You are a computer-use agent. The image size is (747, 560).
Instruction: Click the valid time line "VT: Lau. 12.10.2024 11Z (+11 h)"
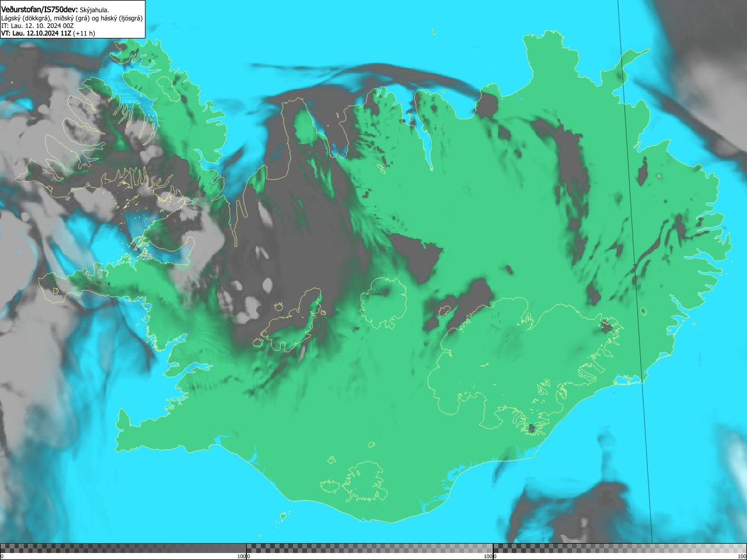pos(48,33)
